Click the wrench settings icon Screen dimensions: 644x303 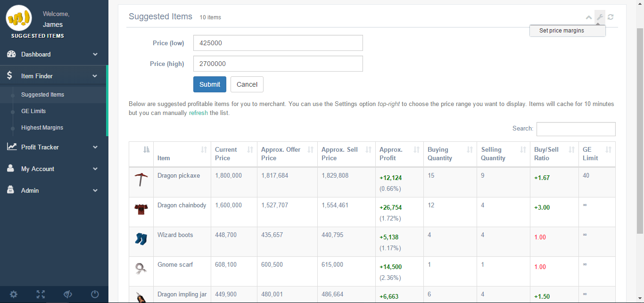pyautogui.click(x=600, y=17)
